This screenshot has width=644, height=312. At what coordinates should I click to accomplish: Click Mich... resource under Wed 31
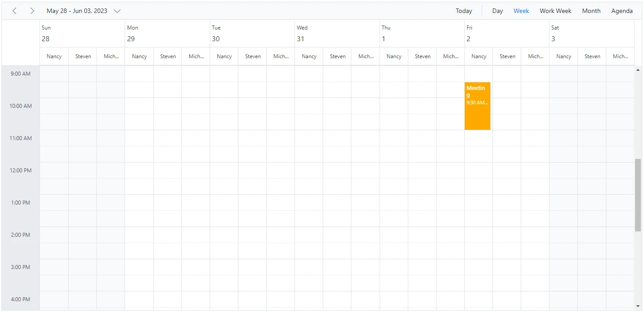(366, 56)
